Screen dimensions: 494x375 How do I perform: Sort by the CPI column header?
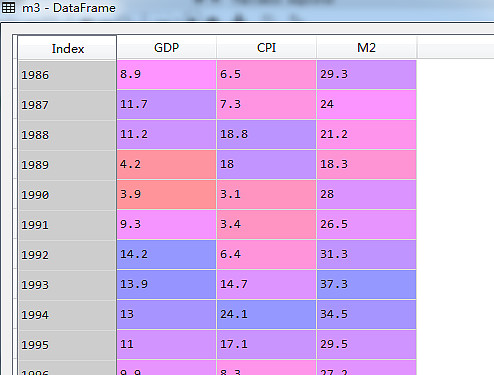point(266,48)
